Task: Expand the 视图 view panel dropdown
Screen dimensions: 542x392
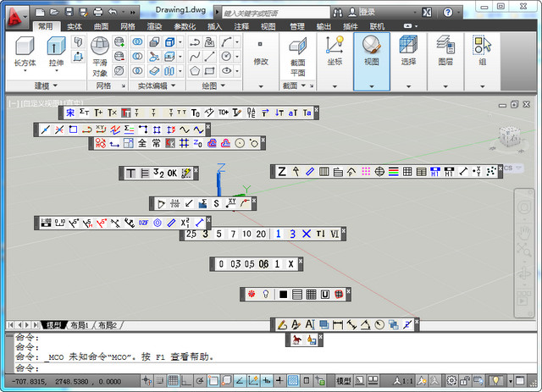Action: 371,86
